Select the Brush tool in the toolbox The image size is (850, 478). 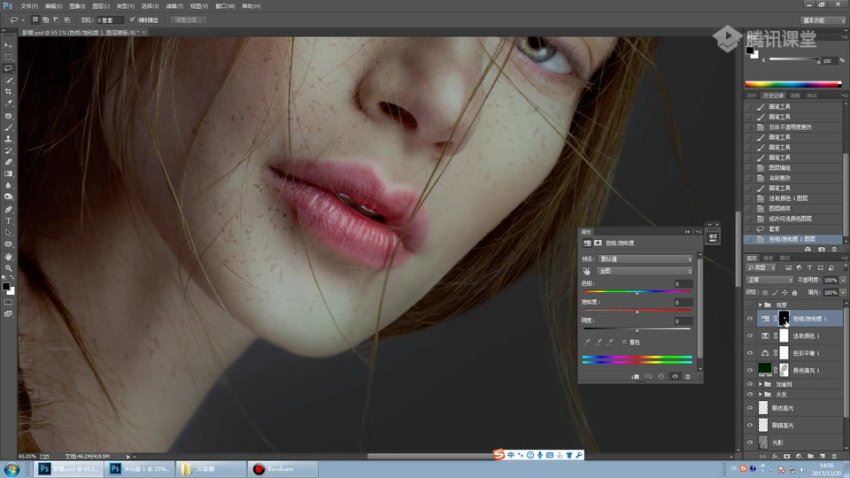tap(8, 127)
